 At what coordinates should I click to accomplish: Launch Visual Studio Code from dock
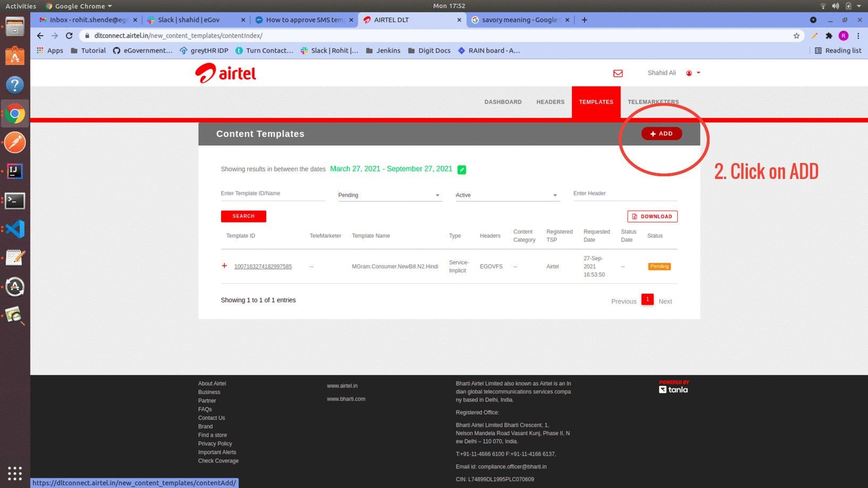(x=14, y=229)
